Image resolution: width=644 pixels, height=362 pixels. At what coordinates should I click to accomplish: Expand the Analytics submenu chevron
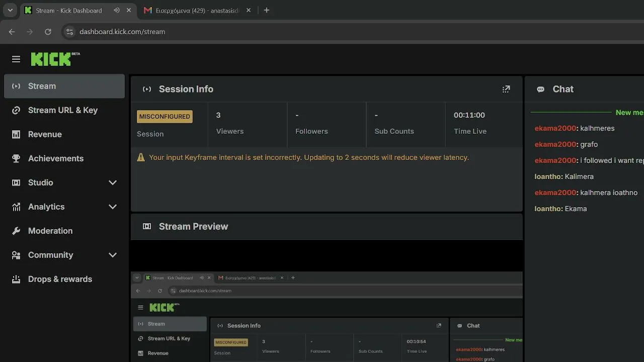click(113, 207)
